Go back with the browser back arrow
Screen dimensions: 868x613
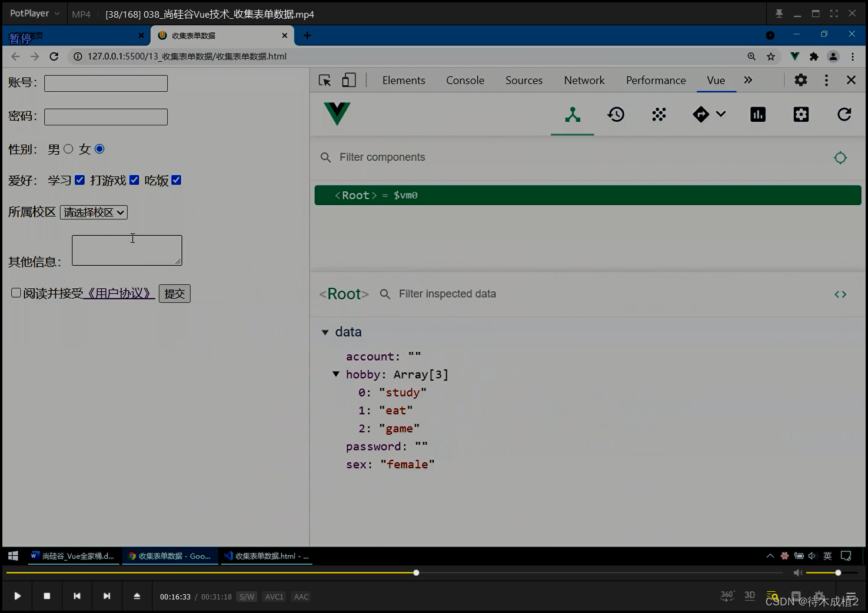click(x=16, y=56)
